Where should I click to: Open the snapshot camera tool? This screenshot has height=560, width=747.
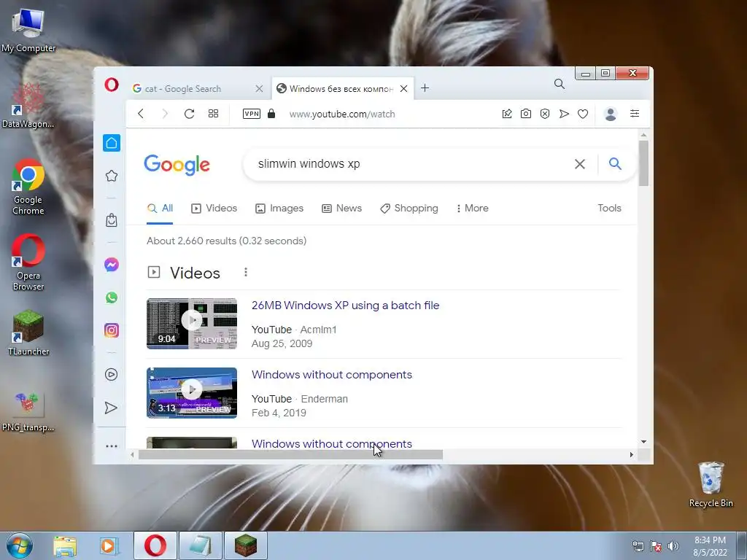(526, 114)
